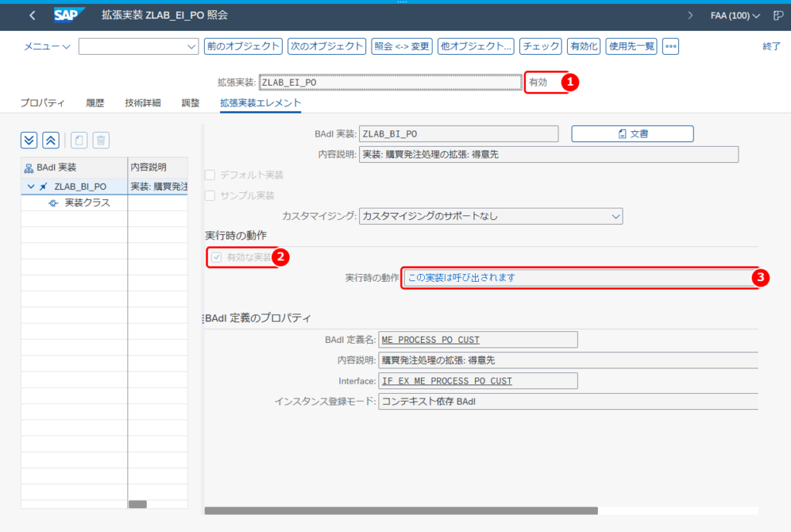The height and width of the screenshot is (532, 791).
Task: Collapse the ZLAB_BI_PO tree node
Action: point(31,187)
